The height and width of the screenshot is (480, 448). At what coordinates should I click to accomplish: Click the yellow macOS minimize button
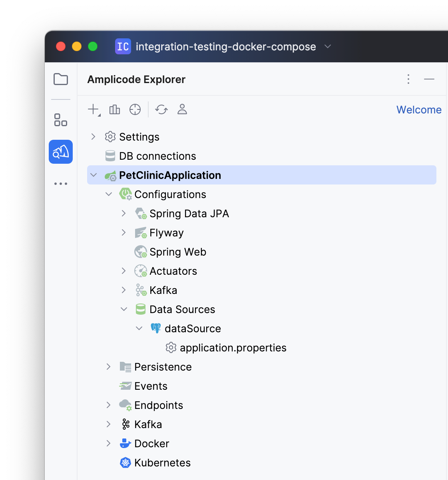(x=77, y=46)
